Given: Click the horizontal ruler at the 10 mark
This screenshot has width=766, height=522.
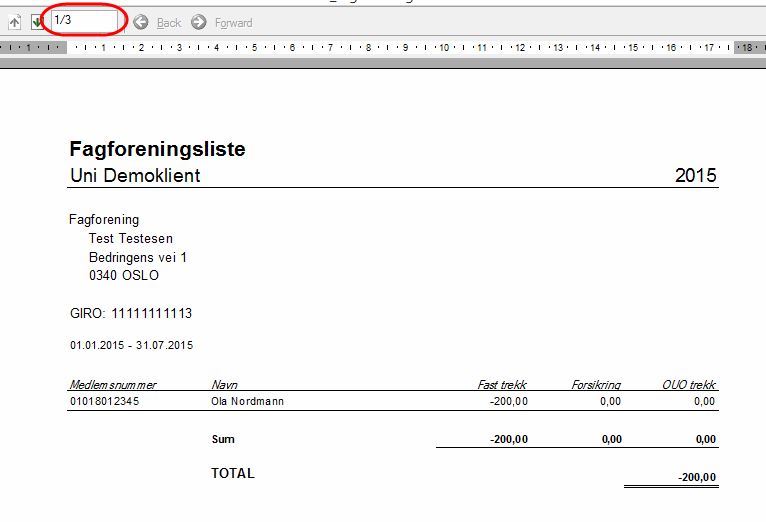Looking at the screenshot, I should coord(443,47).
